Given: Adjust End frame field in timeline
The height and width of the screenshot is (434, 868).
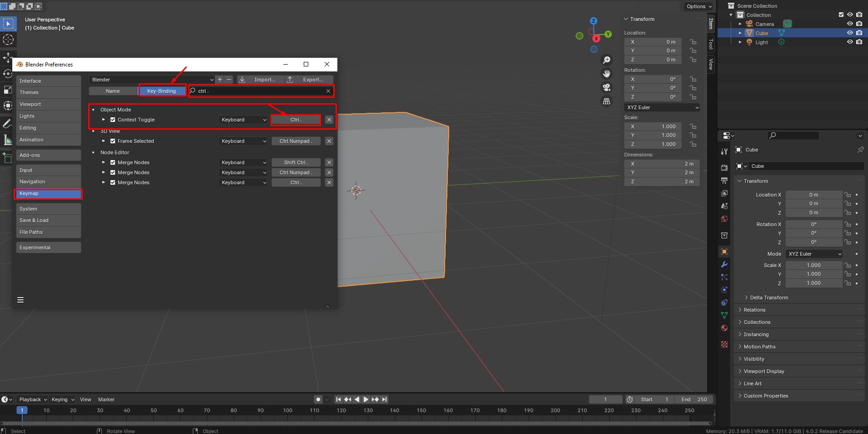Looking at the screenshot, I should click(694, 399).
